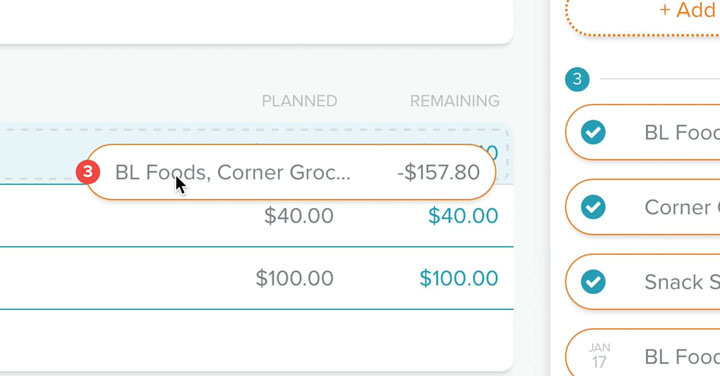Click the BL Foods, Corner Groc... label
720x376 pixels.
tap(232, 172)
